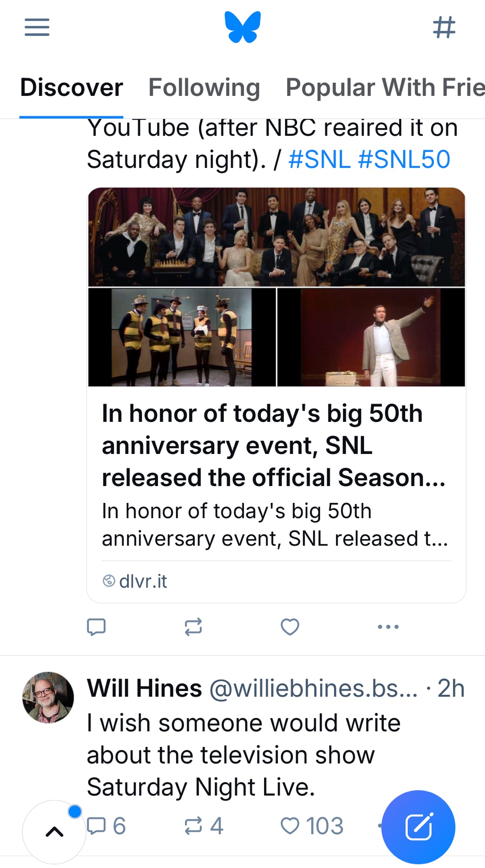
Task: Select the Discover tab
Action: pos(72,88)
